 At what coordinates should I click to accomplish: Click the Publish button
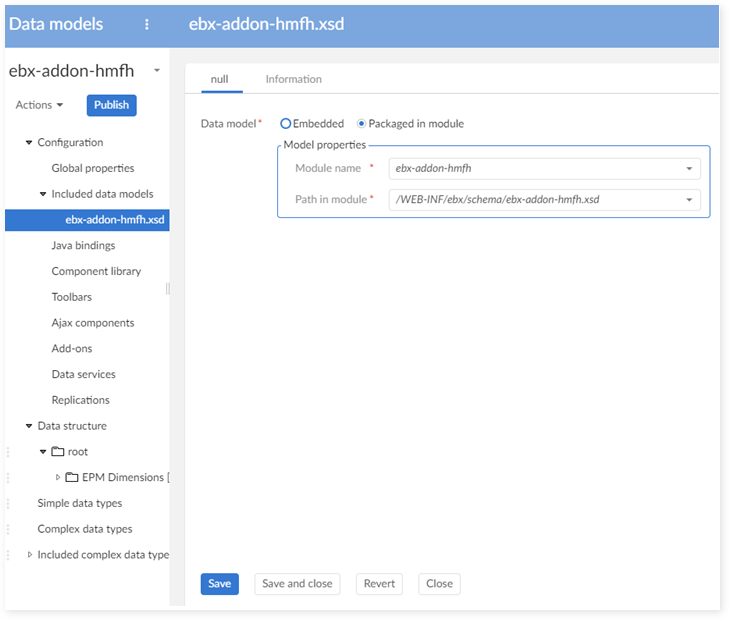point(111,105)
